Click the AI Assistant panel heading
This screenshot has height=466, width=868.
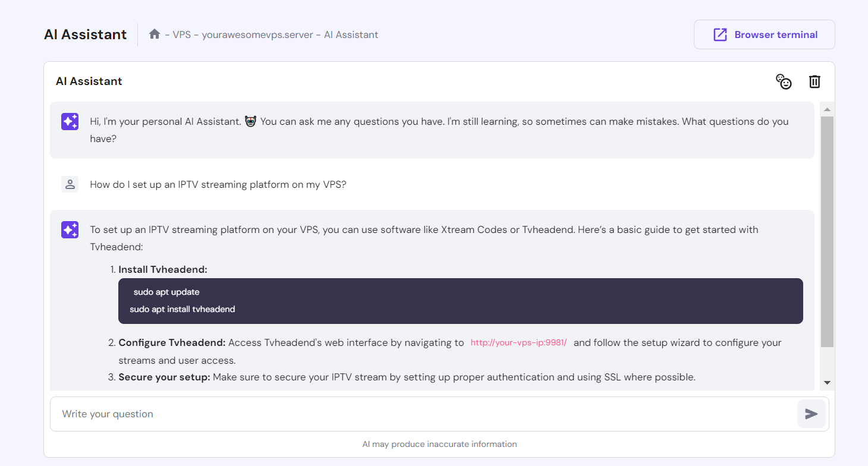(89, 81)
